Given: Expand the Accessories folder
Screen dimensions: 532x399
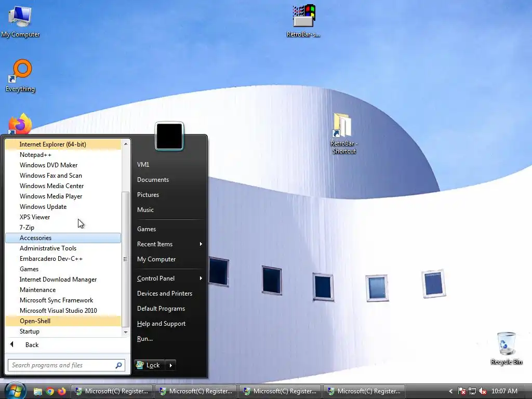Looking at the screenshot, I should click(x=63, y=238).
